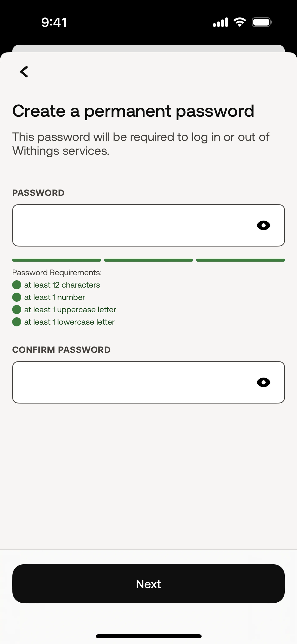Tap the "at least 12 characters" requirement text
The height and width of the screenshot is (644, 297).
pyautogui.click(x=62, y=285)
